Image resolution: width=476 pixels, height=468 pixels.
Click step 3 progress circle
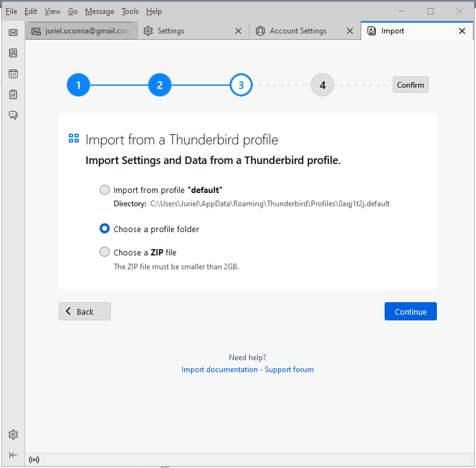[x=241, y=85]
